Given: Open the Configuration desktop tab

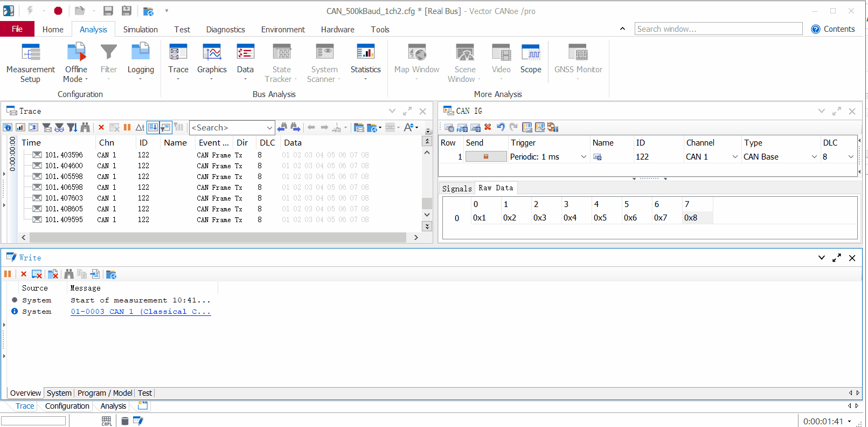Looking at the screenshot, I should 67,406.
